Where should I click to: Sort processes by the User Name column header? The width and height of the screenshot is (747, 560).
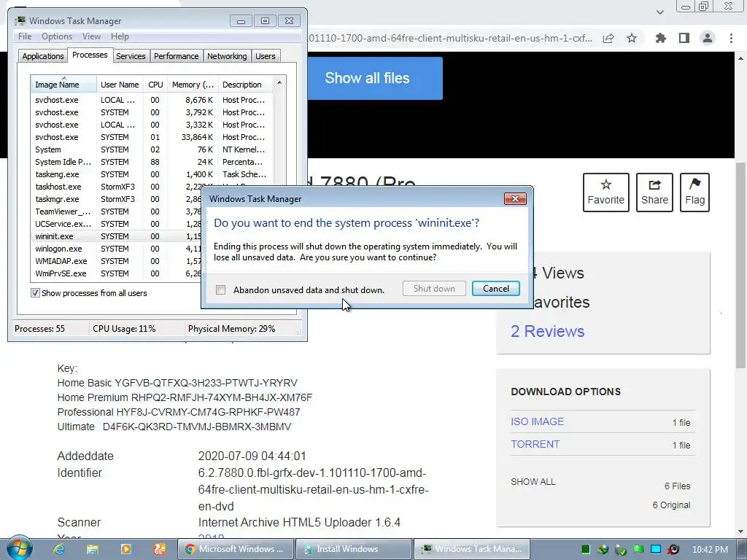coord(120,85)
